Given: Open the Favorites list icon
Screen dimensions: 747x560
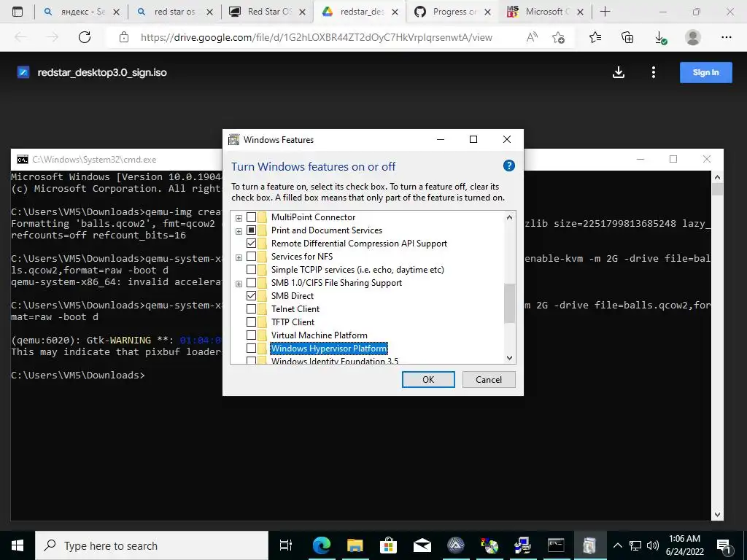Looking at the screenshot, I should click(x=595, y=37).
